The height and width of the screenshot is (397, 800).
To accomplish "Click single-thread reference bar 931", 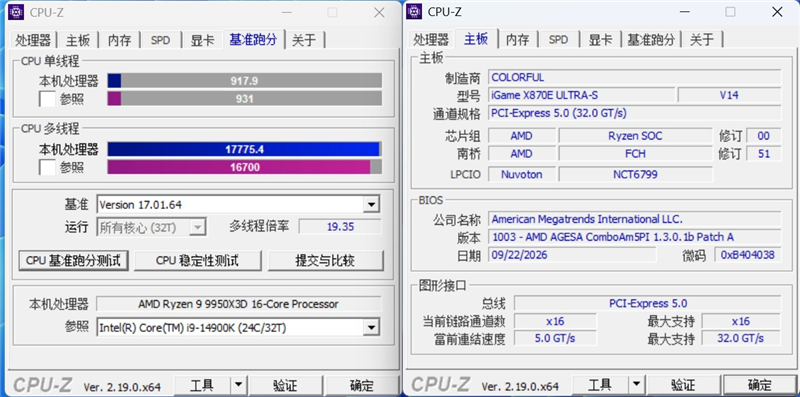I will 244,98.
